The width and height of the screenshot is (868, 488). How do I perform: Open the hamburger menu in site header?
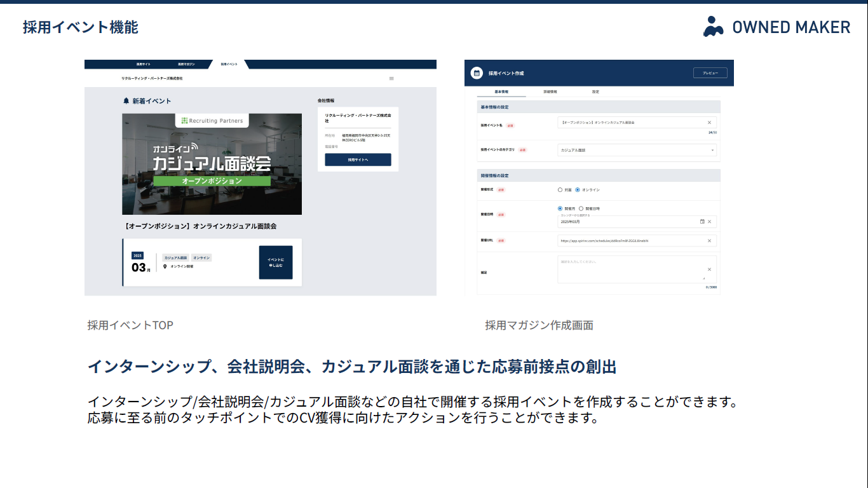tap(391, 78)
